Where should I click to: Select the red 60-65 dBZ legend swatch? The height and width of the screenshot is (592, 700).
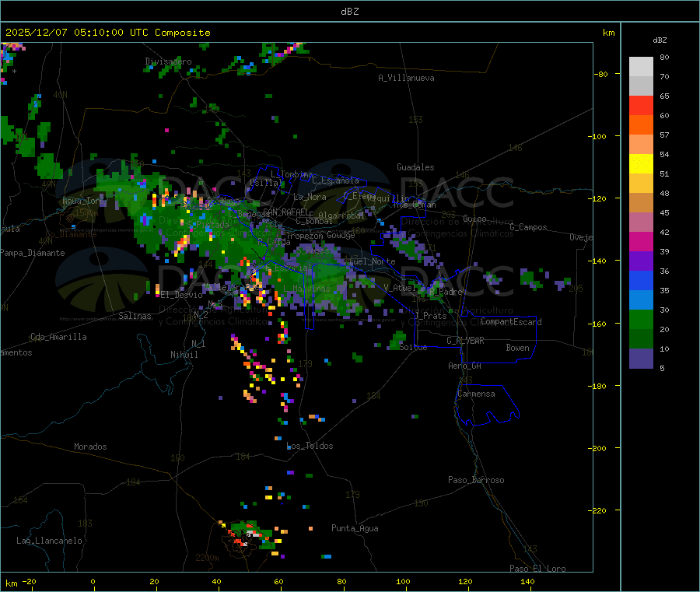pyautogui.click(x=641, y=106)
